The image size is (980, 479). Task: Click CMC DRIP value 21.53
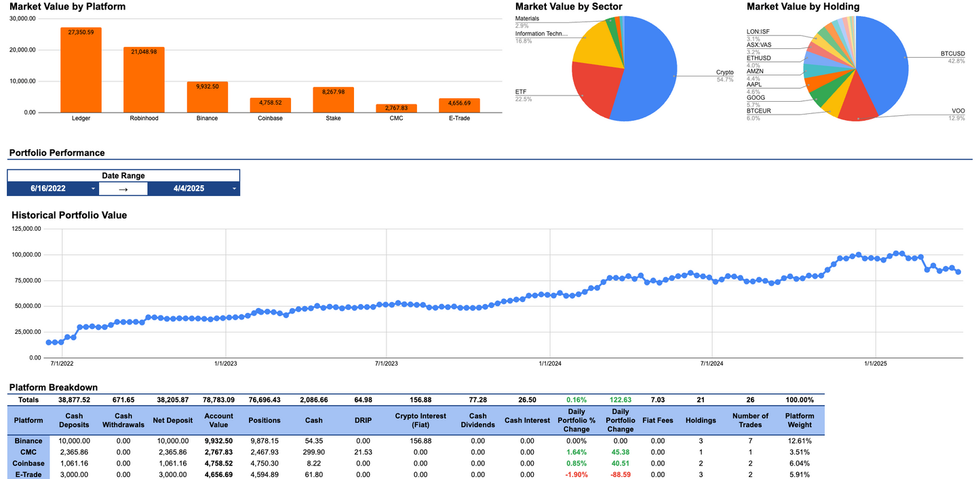pos(363,452)
